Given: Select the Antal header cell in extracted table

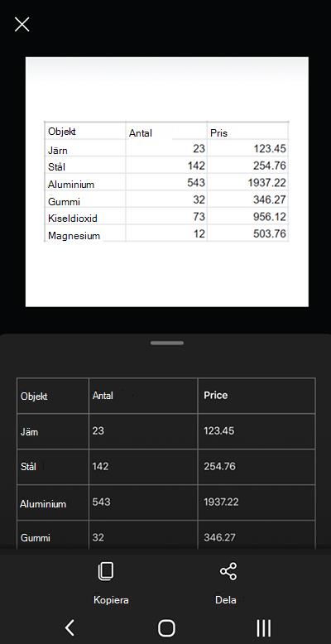Looking at the screenshot, I should [x=143, y=396].
